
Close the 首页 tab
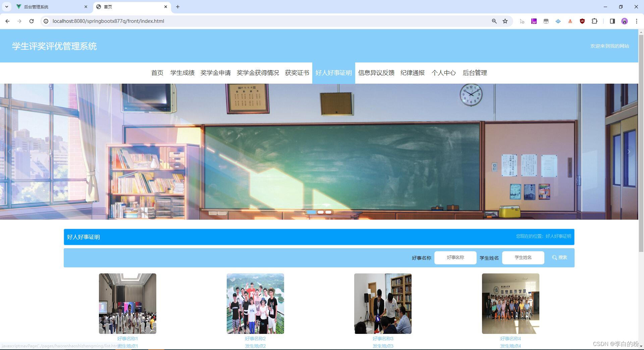[x=166, y=7]
